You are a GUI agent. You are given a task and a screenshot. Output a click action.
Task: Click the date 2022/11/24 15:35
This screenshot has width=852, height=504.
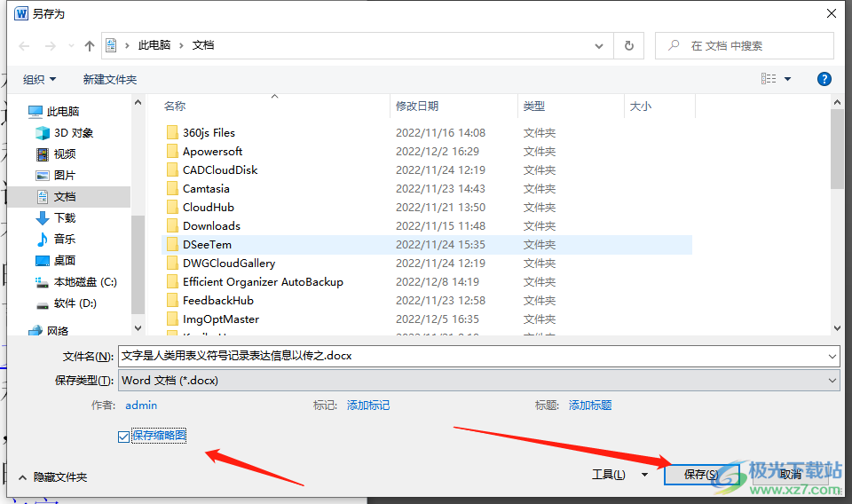coord(440,244)
